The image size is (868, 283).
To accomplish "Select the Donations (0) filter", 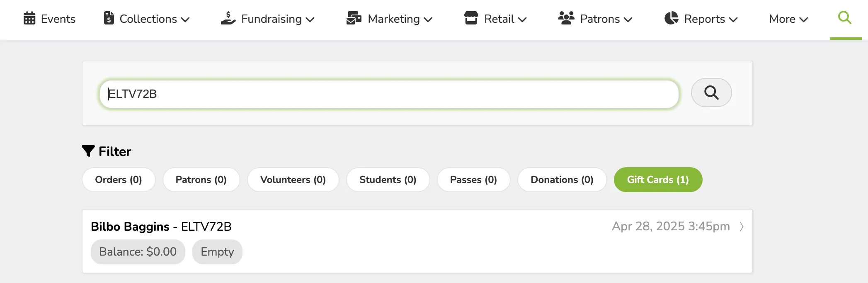I will pyautogui.click(x=562, y=180).
